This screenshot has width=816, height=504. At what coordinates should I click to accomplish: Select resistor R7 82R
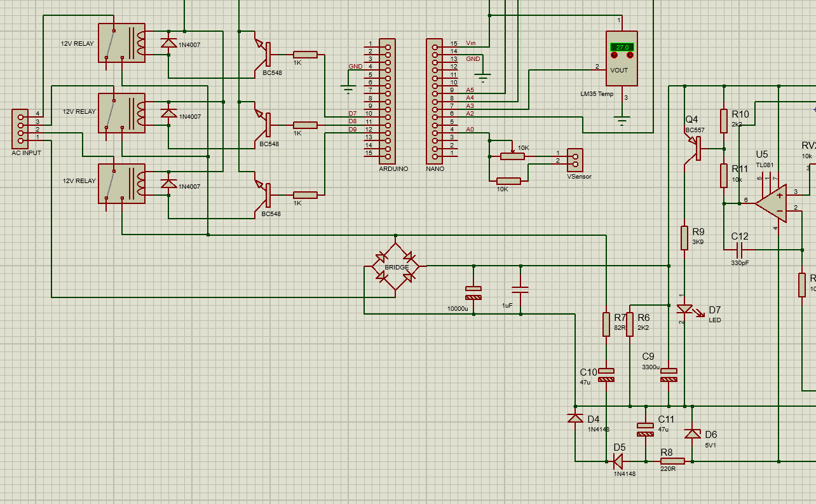pos(606,324)
